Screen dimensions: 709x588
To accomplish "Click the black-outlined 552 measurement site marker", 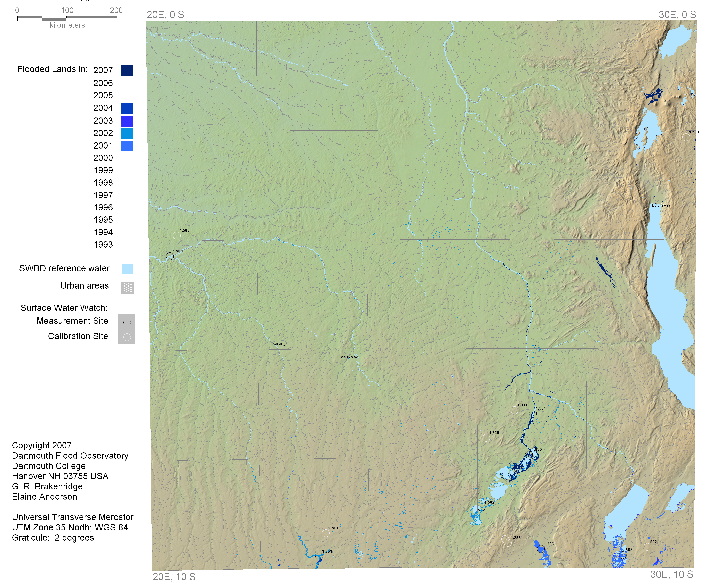I will (x=623, y=555).
